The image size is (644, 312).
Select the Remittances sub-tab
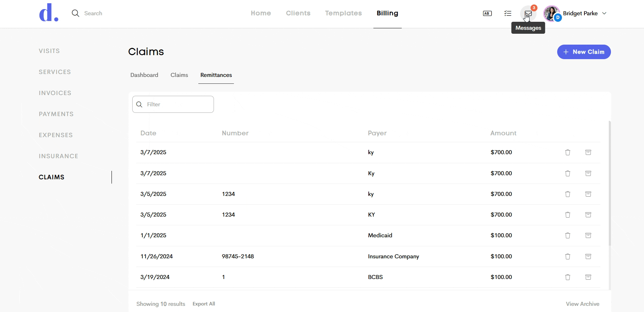pyautogui.click(x=216, y=75)
